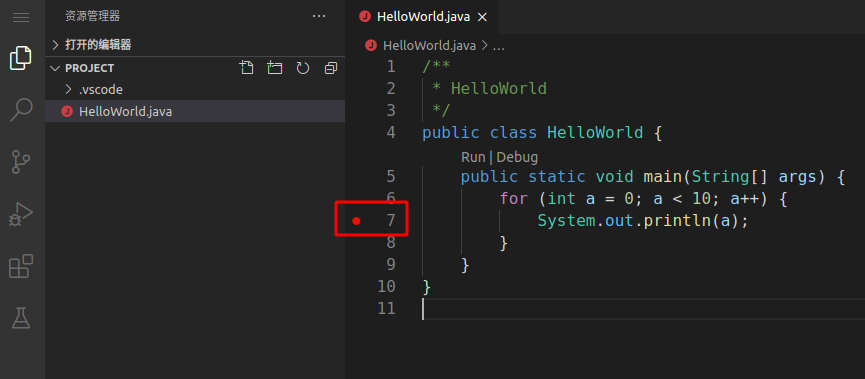
Task: Click the String[] type on line 5
Action: [730, 177]
